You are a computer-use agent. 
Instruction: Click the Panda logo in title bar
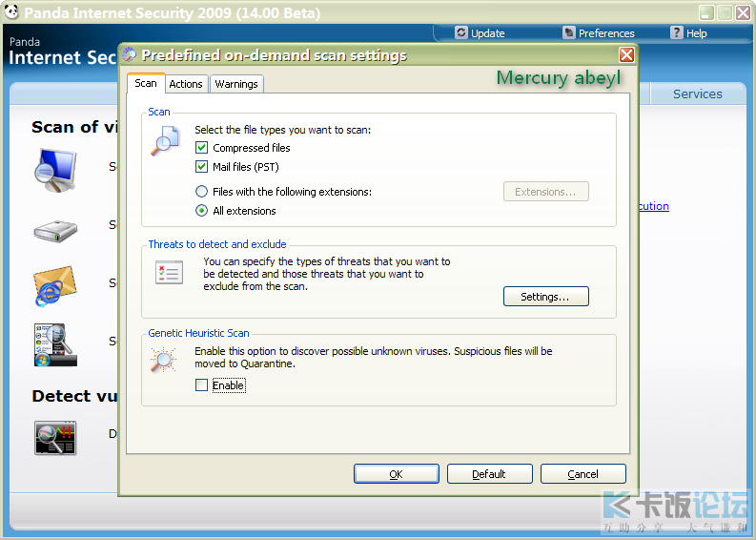click(x=11, y=11)
